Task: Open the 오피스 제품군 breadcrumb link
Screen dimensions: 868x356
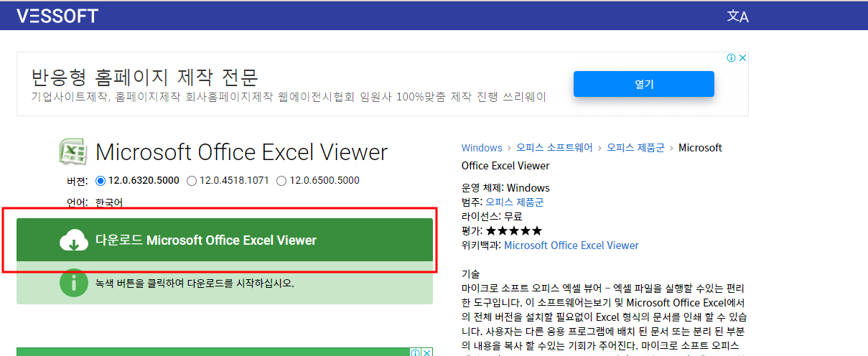Action: [x=635, y=148]
